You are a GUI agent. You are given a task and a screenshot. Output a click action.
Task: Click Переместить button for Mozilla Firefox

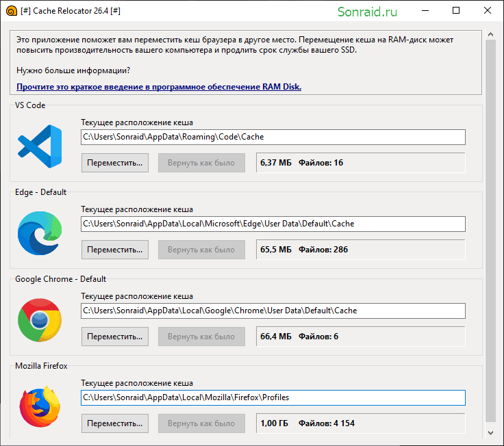click(x=115, y=423)
